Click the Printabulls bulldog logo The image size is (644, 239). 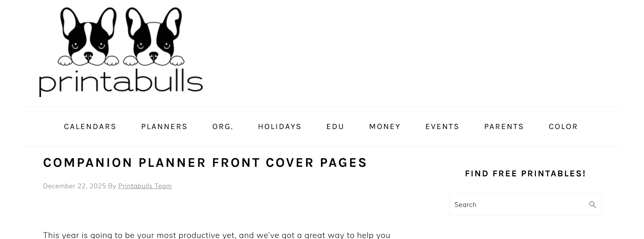[121, 52]
